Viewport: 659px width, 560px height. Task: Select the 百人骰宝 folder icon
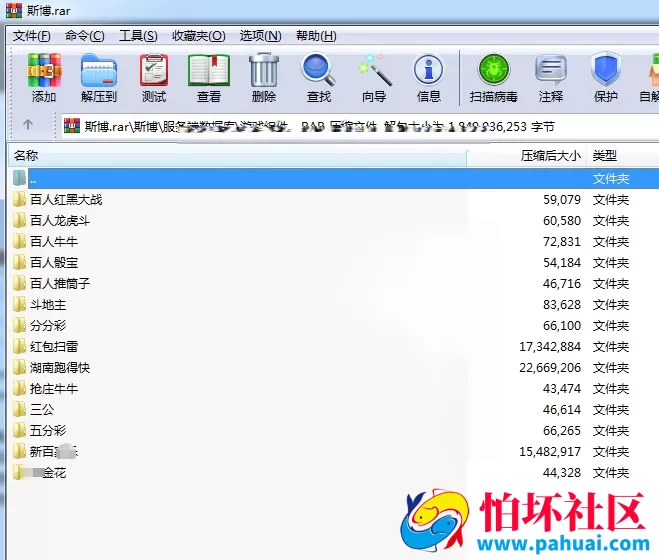(19, 262)
